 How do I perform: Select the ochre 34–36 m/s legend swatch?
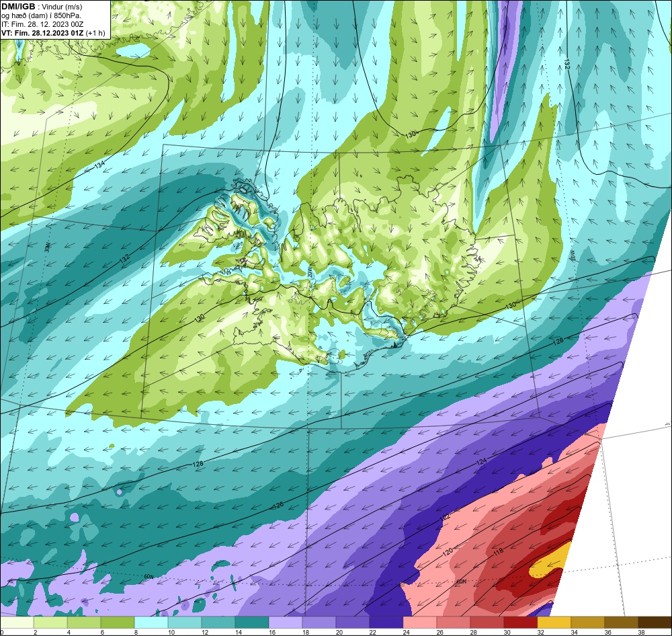pos(587,623)
